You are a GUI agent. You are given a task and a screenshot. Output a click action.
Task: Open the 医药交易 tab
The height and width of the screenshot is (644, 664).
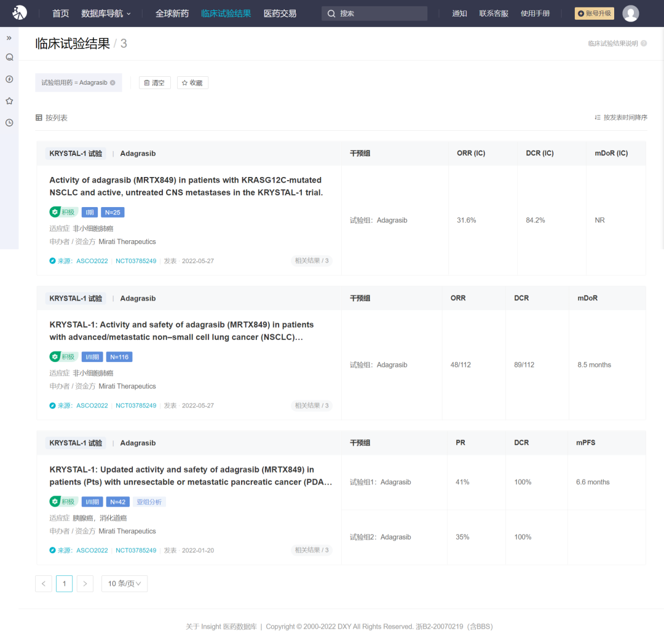[280, 14]
